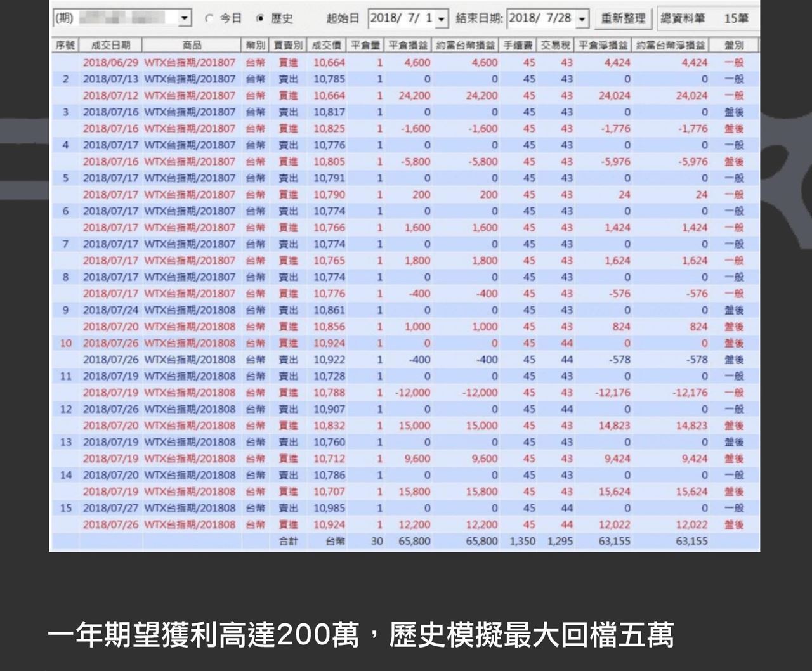812x671 pixels.
Task: Click the 交易稅 column header
Action: 556,46
